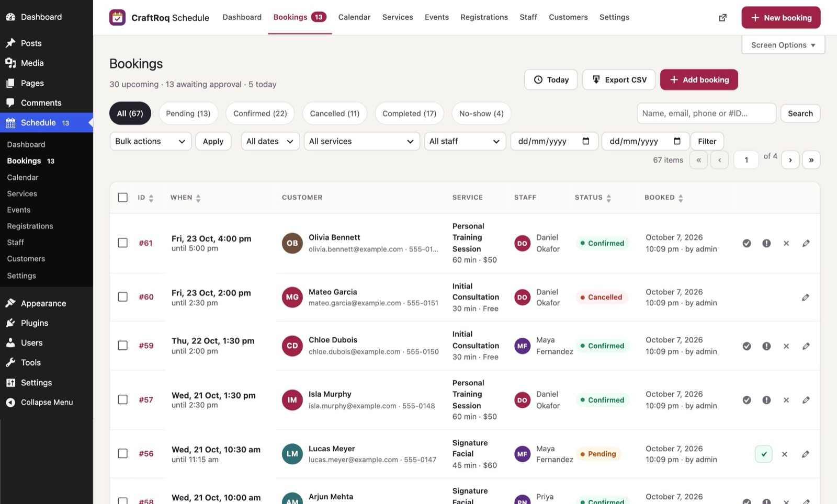Expand the Screen Options panel
Image resolution: width=837 pixels, height=504 pixels.
[x=783, y=45]
